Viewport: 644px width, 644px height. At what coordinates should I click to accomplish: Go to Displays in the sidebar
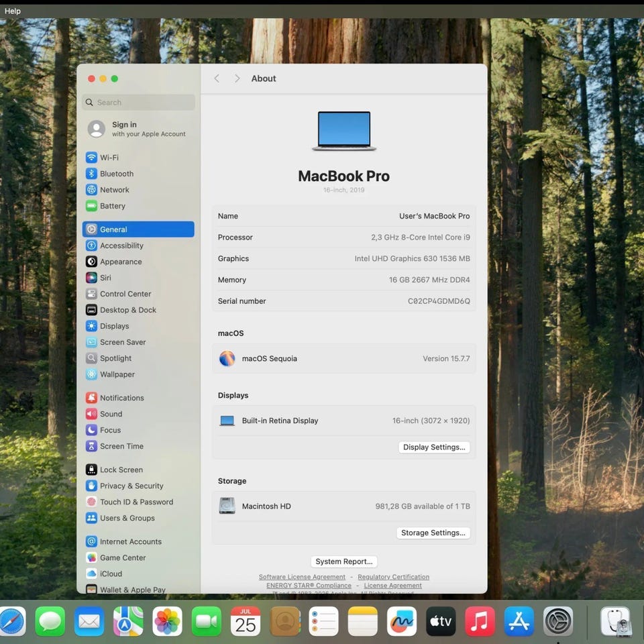tap(138, 326)
